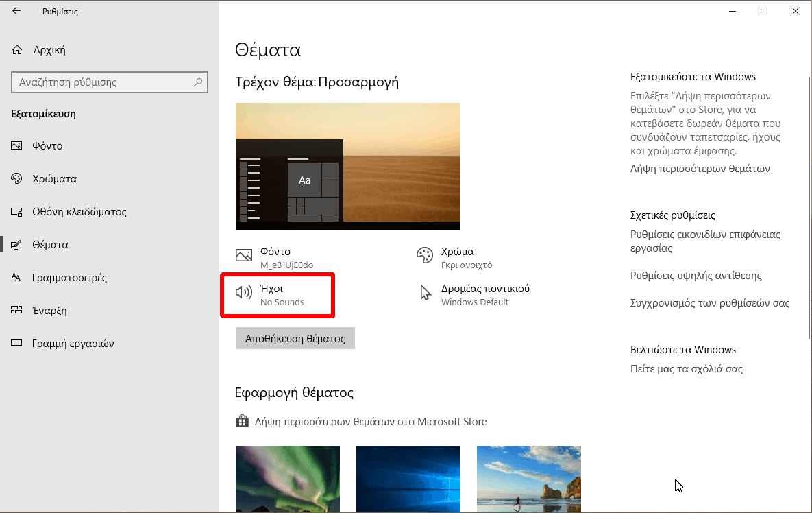Viewport: 812px width, 513px height.
Task: Click the Χρώματα palette icon in sidebar
Action: point(16,179)
